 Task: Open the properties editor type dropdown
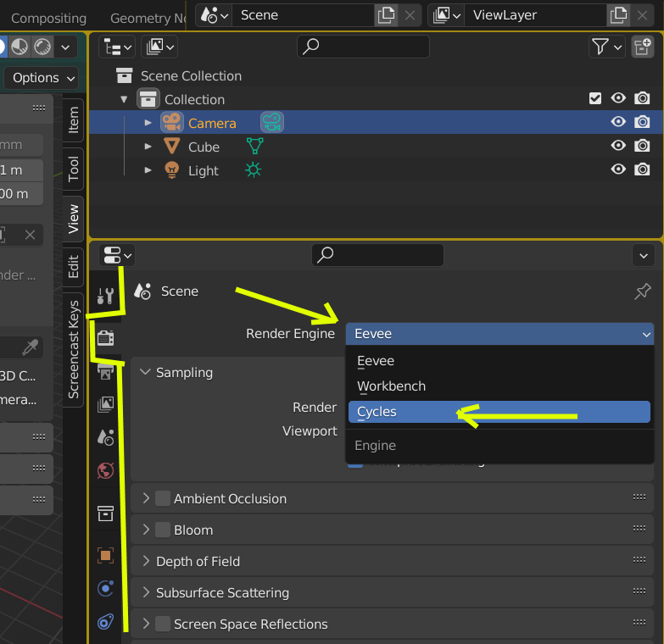point(117,255)
